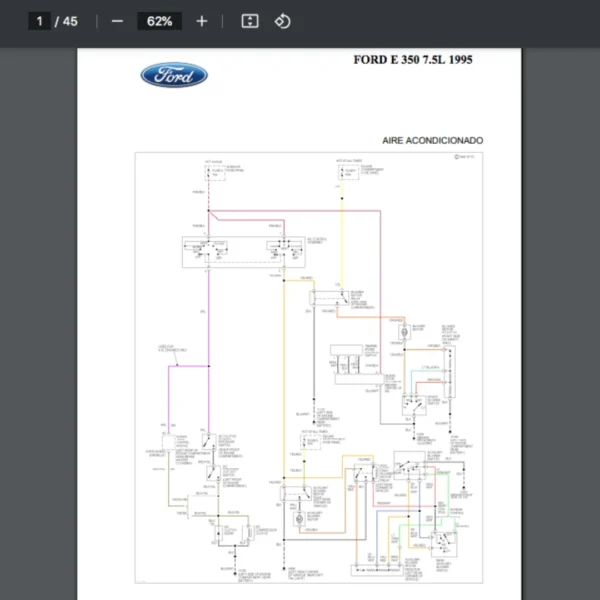The width and height of the screenshot is (600, 600).
Task: Click the engine compartment fuse box symbol
Action: [x=344, y=172]
